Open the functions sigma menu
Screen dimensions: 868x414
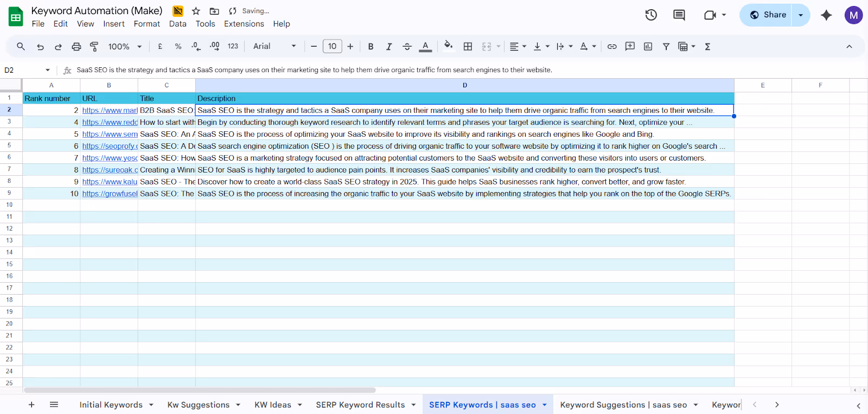[x=707, y=47]
